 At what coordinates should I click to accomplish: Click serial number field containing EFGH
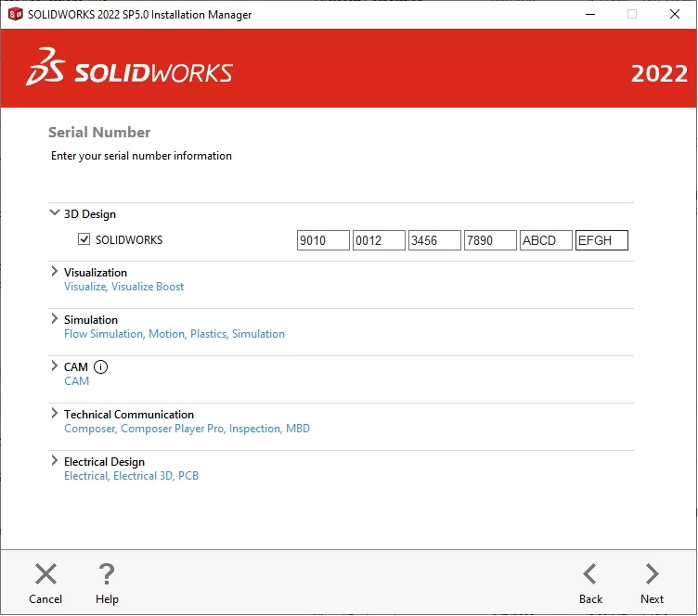coord(601,240)
